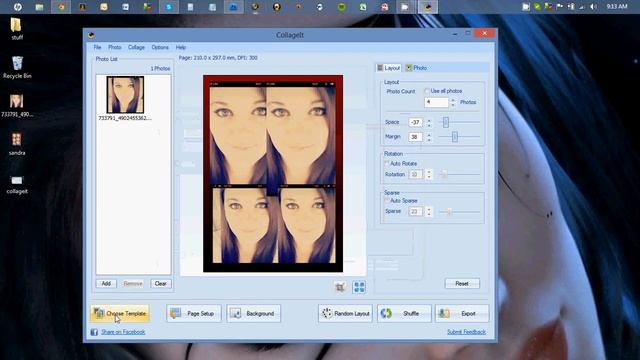Open the Collage menu
Viewport: 640px width, 360px height.
(136, 47)
